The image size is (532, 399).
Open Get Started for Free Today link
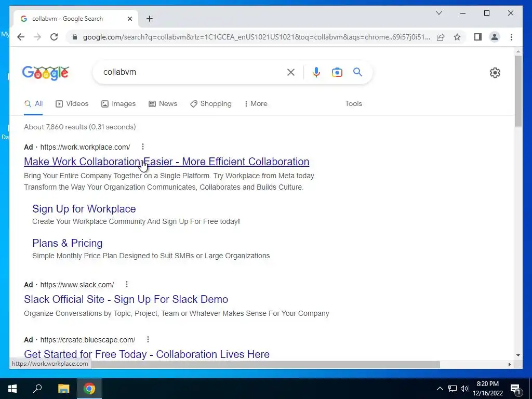click(x=147, y=354)
